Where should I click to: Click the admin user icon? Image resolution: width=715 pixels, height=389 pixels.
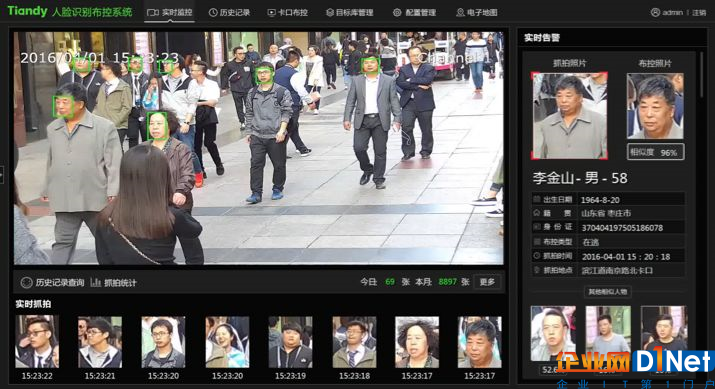coord(655,12)
